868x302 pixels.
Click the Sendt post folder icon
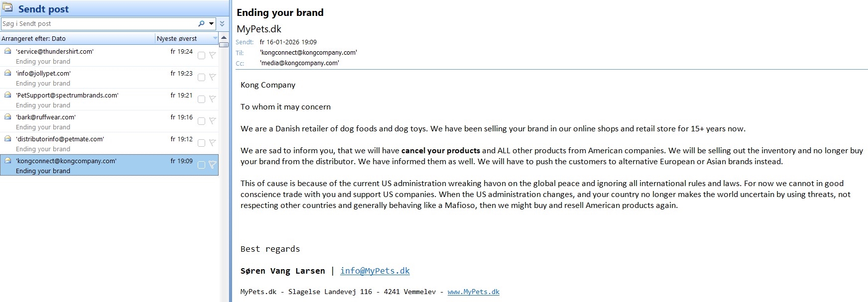coord(7,8)
